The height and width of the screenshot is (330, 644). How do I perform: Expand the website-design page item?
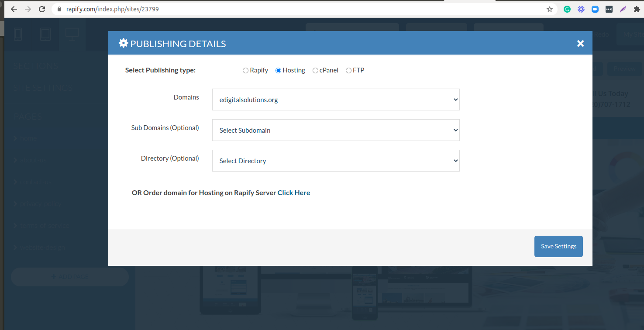(40, 247)
